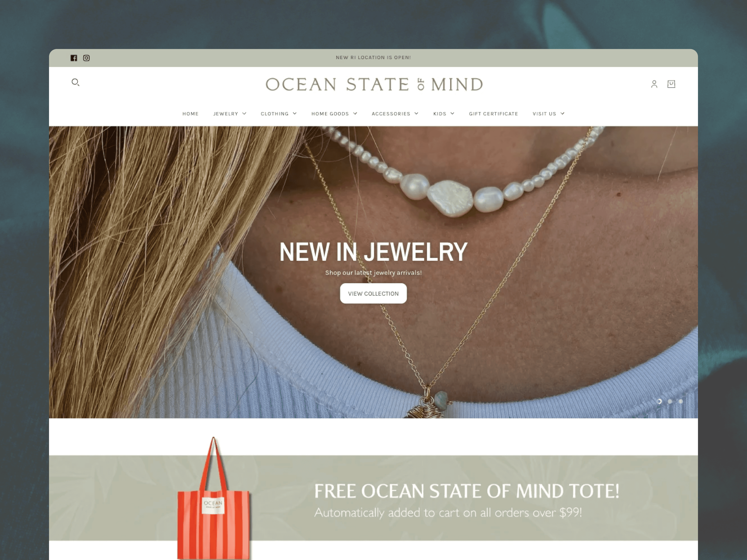Expand the Home Goods dropdown menu
The image size is (747, 560).
[334, 114]
